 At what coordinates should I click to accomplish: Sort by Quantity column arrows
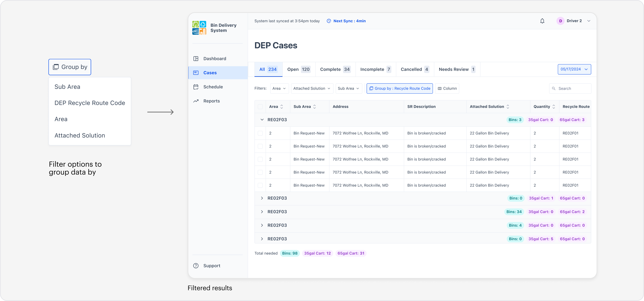(554, 107)
